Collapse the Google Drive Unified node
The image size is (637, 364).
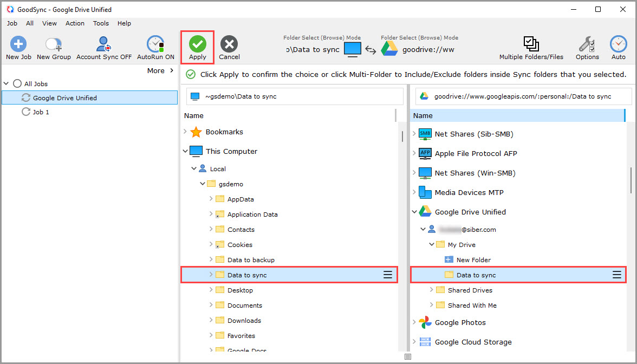coord(414,212)
